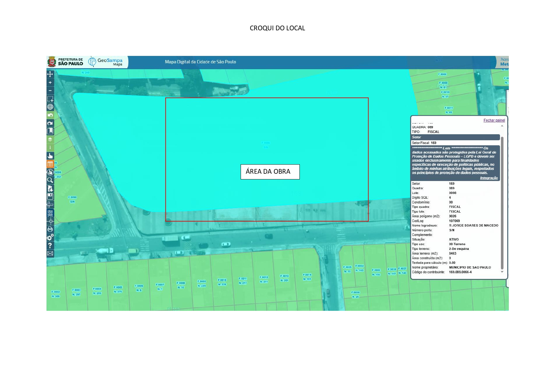
Task: Select the pointing hand selection tool
Action: 50,156
